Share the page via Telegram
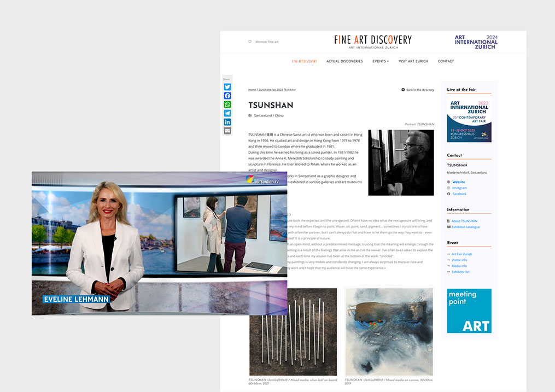This screenshot has height=392, width=555. pyautogui.click(x=227, y=113)
